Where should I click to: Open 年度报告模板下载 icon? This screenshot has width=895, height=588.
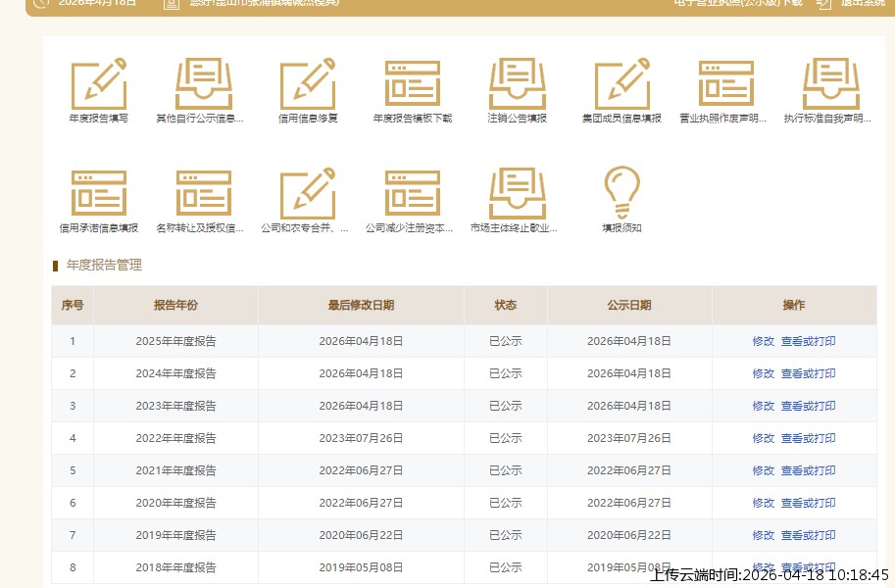[x=413, y=84]
